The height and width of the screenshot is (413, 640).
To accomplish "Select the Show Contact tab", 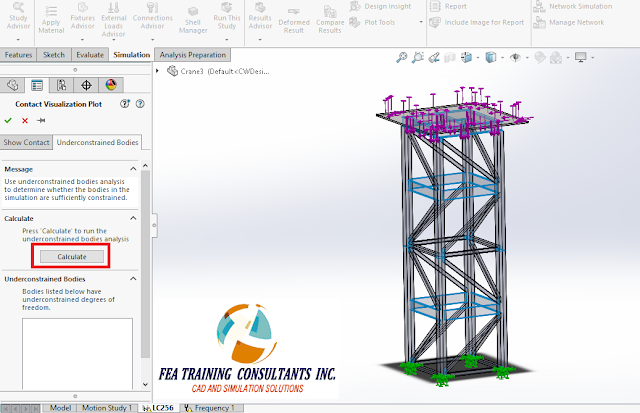I will pyautogui.click(x=27, y=142).
